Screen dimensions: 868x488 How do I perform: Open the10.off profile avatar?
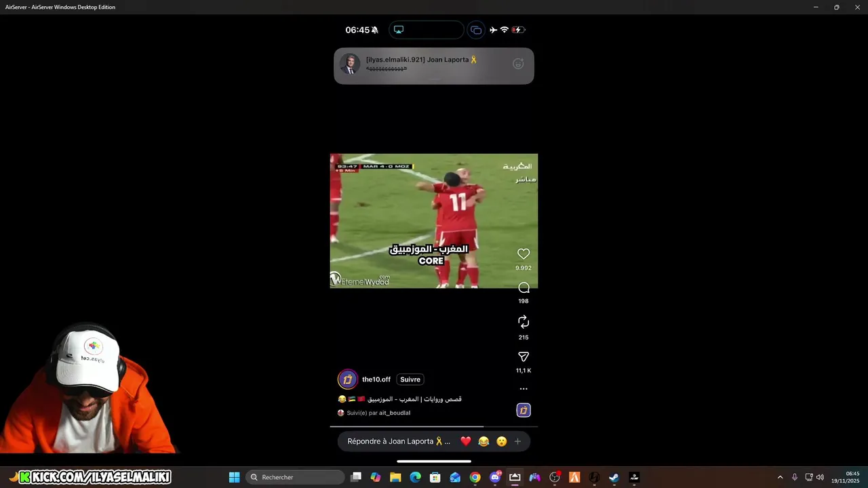(347, 380)
